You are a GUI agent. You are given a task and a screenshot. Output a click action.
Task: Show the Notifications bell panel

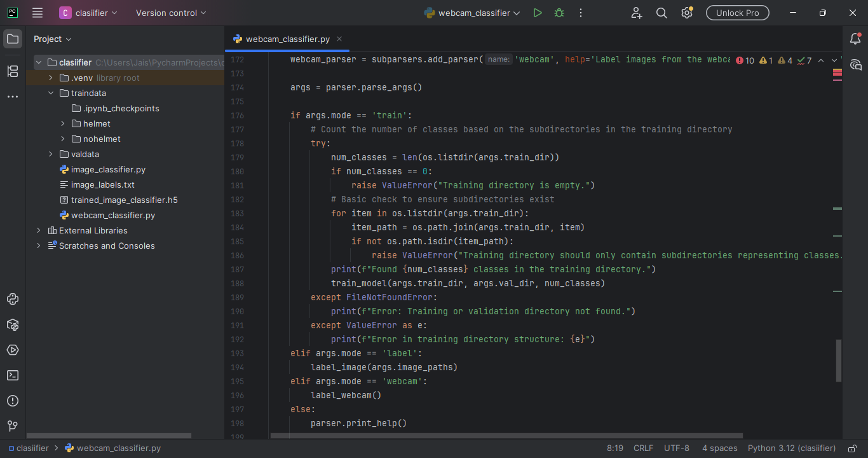(x=855, y=39)
